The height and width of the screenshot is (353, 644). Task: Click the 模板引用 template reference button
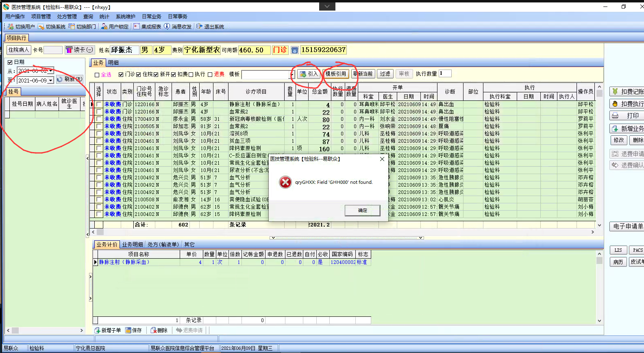[x=336, y=74]
